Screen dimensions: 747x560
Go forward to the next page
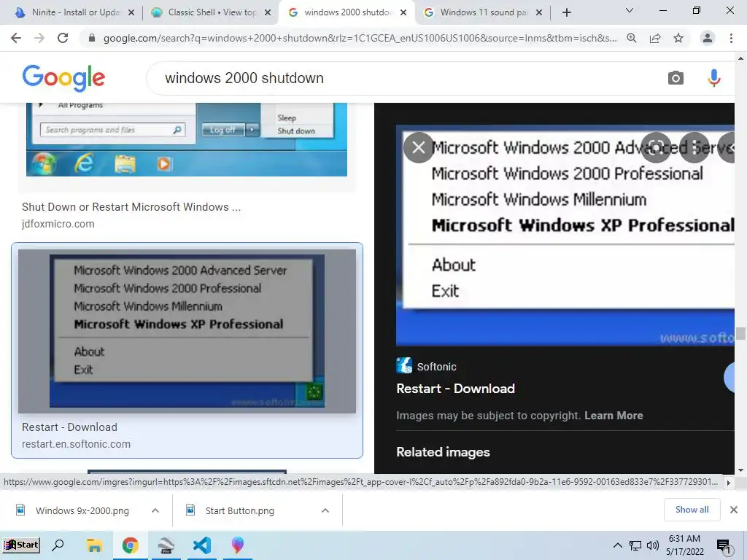39,38
